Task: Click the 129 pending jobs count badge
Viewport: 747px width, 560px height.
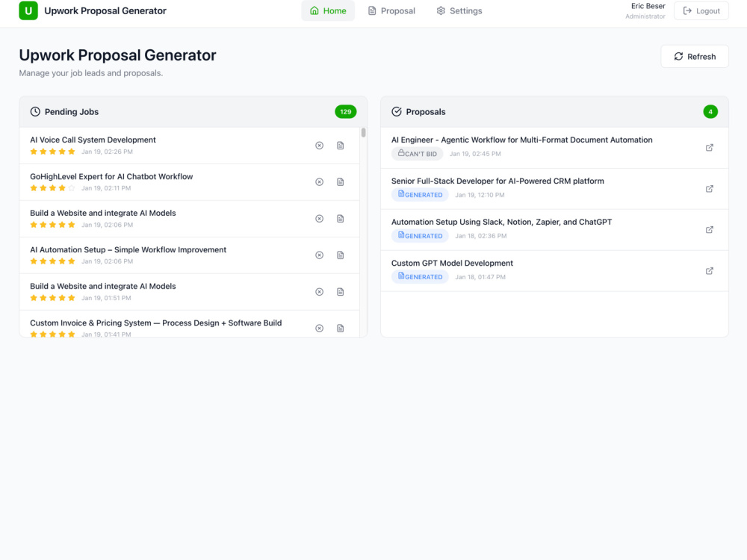Action: click(345, 112)
